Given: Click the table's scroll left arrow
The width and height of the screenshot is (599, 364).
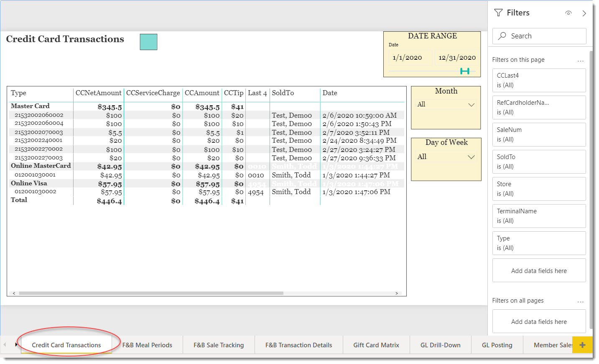Looking at the screenshot, I should click(14, 293).
